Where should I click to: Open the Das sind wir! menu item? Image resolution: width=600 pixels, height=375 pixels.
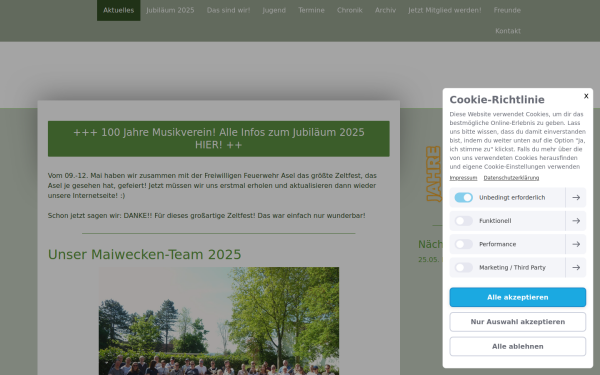[x=228, y=10]
